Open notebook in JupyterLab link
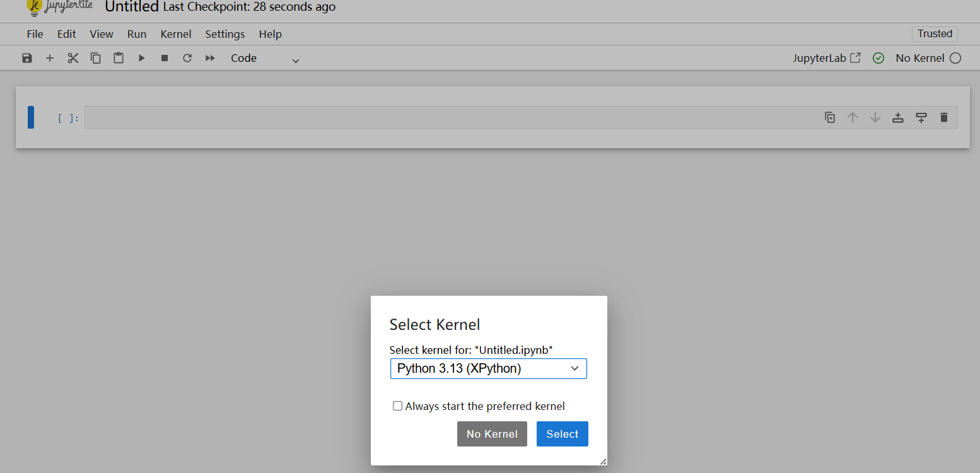980x473 pixels. [826, 58]
